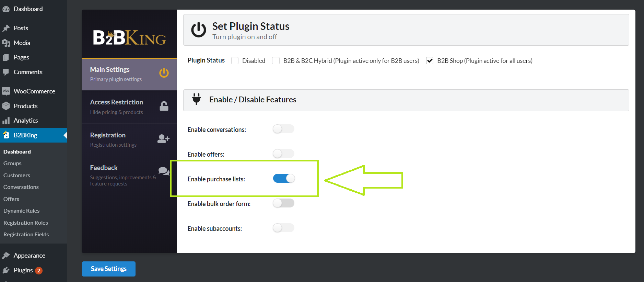Switch on Enable subaccounts toggle

[283, 228]
